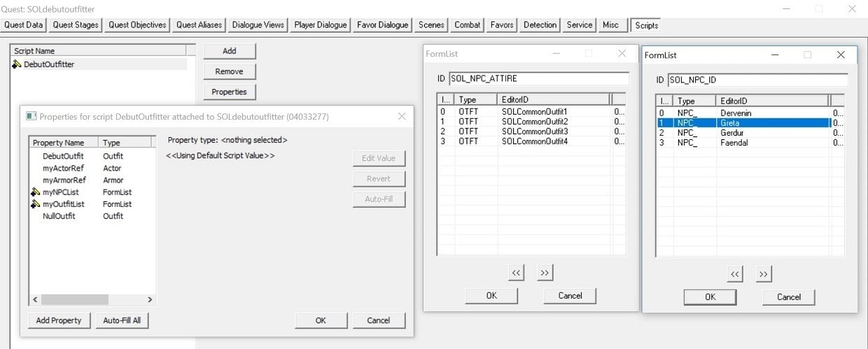Select the Scripts tab
The height and width of the screenshot is (349, 868).
[x=646, y=25]
